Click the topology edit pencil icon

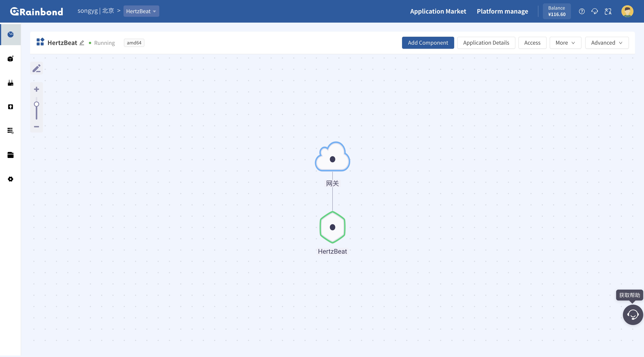pyautogui.click(x=37, y=68)
